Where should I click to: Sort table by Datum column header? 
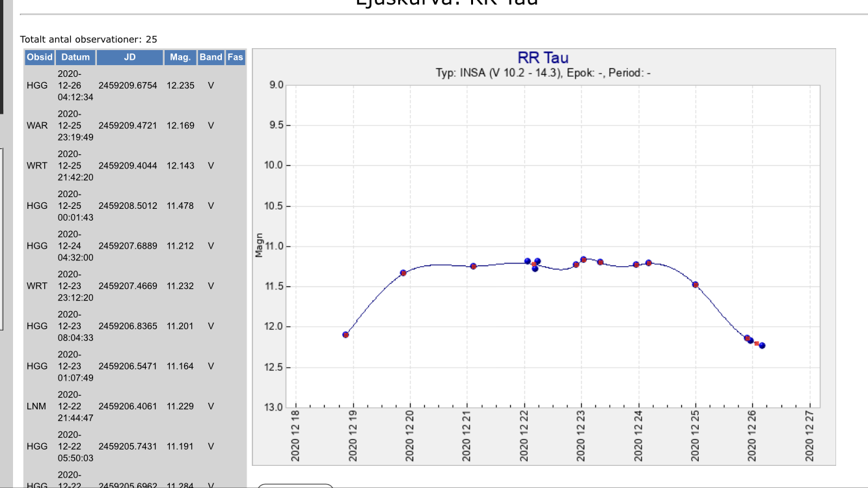coord(75,57)
